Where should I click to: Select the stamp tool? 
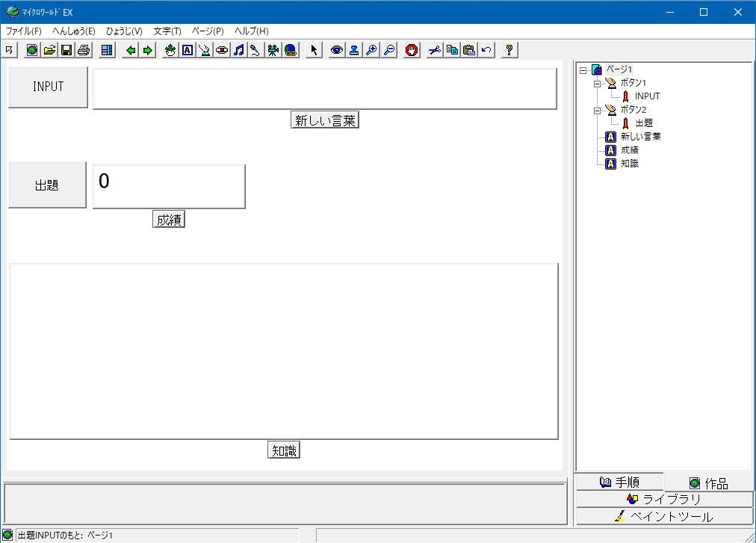coord(354,50)
